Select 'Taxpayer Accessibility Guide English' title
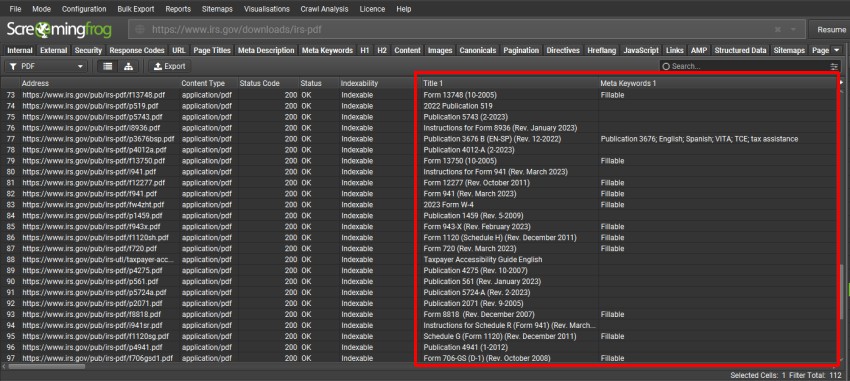The width and height of the screenshot is (850, 381). tap(483, 260)
